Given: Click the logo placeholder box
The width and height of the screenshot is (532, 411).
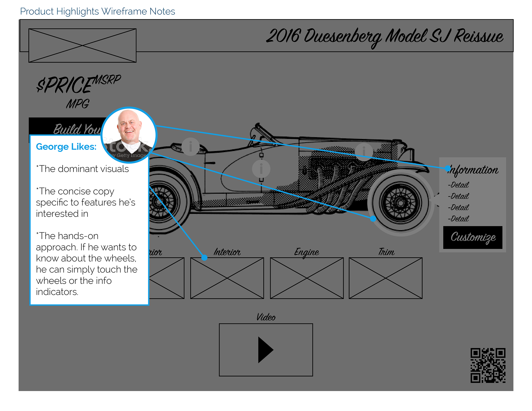Looking at the screenshot, I should [x=82, y=45].
